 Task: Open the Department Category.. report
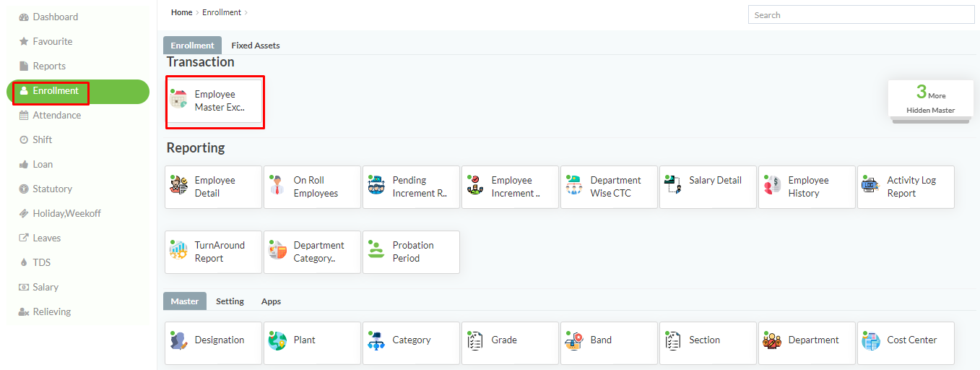click(313, 252)
